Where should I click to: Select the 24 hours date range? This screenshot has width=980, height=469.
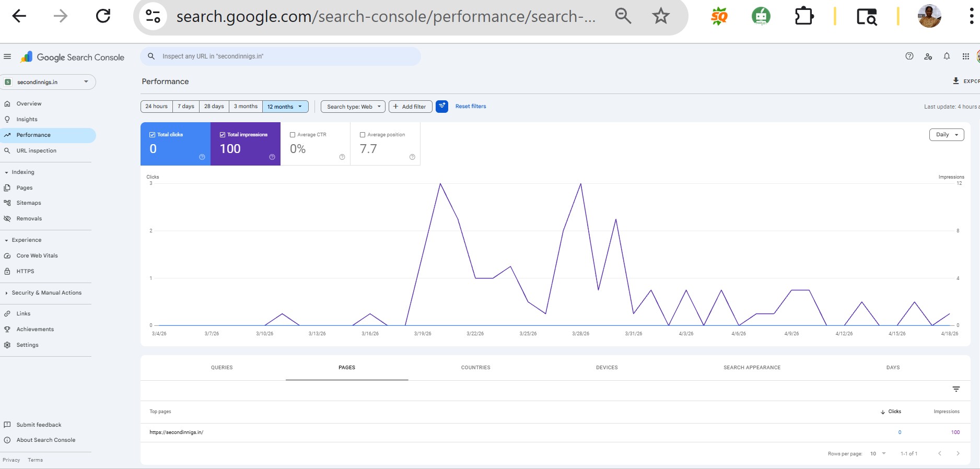(157, 107)
